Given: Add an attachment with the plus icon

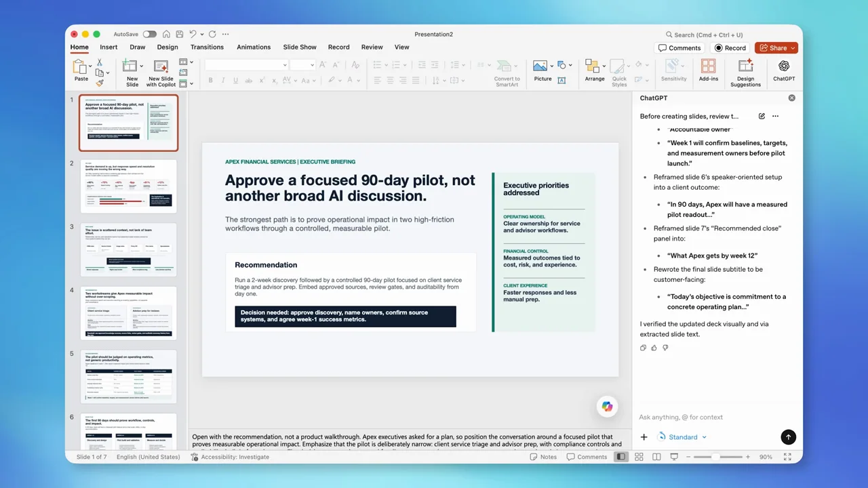Looking at the screenshot, I should point(644,437).
